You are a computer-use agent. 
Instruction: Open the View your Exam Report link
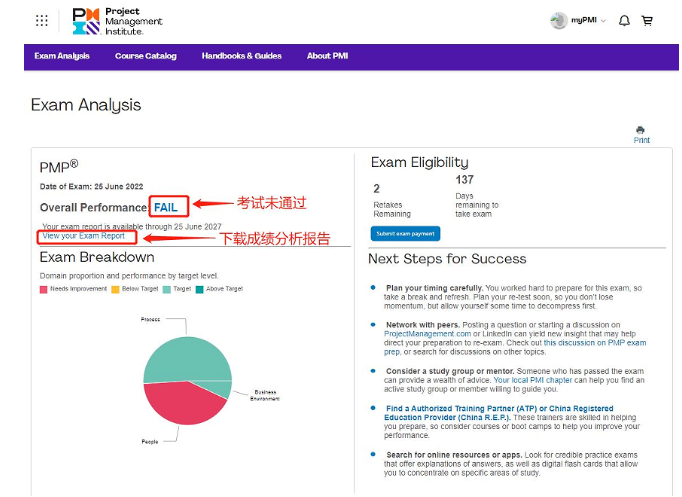tap(83, 236)
